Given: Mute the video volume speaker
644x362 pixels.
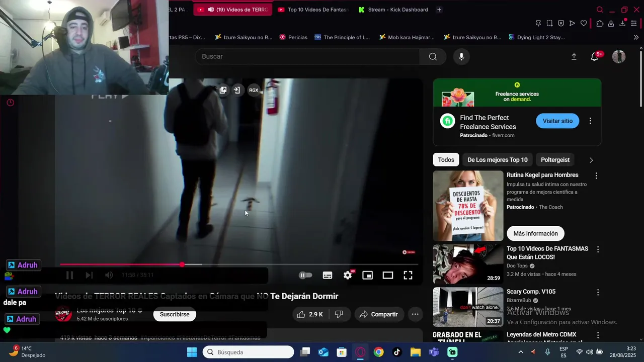Looking at the screenshot, I should pyautogui.click(x=109, y=275).
